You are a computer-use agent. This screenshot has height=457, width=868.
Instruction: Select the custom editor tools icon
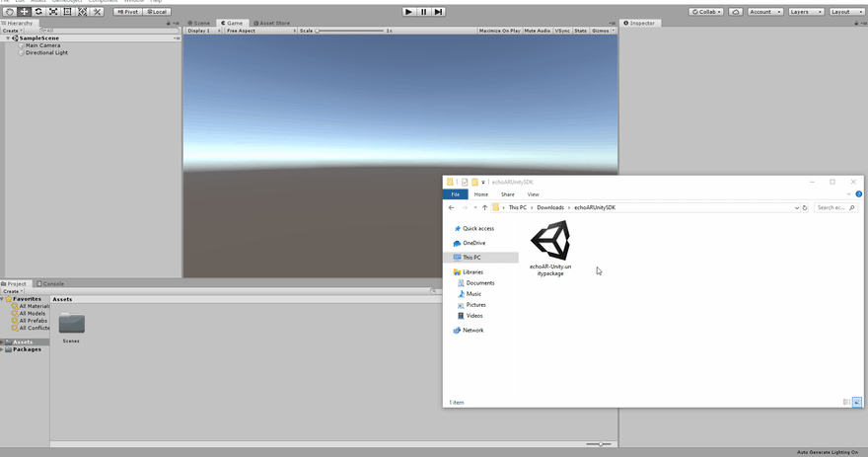pos(97,12)
